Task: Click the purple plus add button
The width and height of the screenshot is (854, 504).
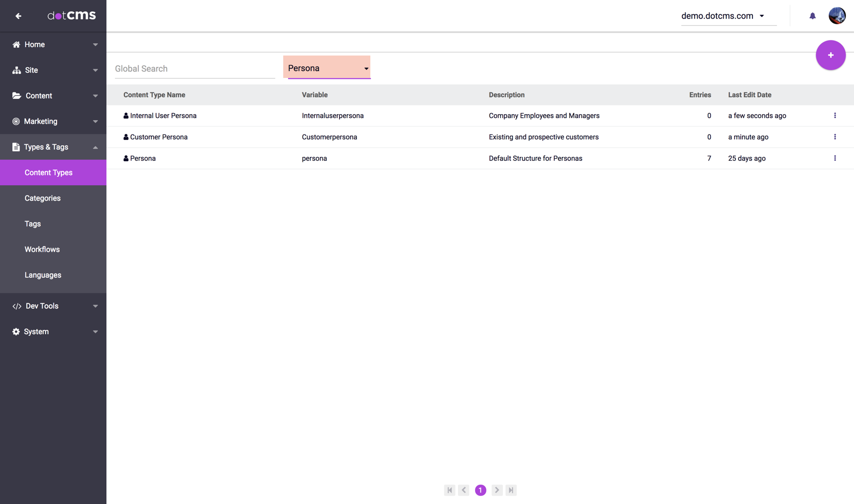Action: (x=830, y=55)
